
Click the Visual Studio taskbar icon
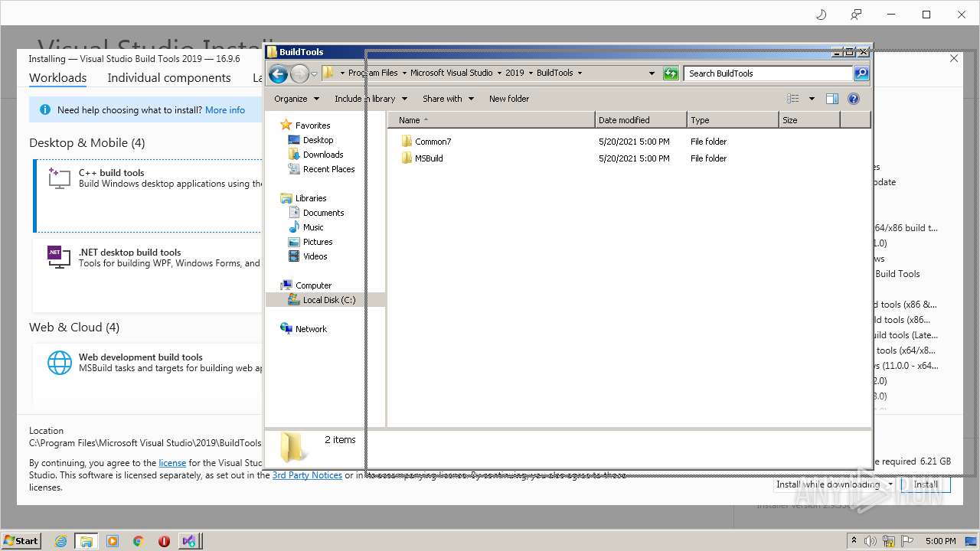coord(190,541)
